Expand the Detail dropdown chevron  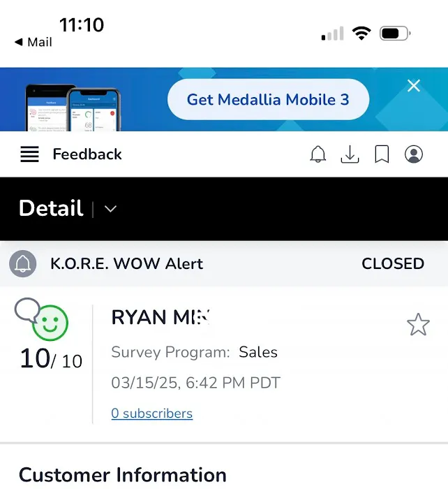pos(110,209)
